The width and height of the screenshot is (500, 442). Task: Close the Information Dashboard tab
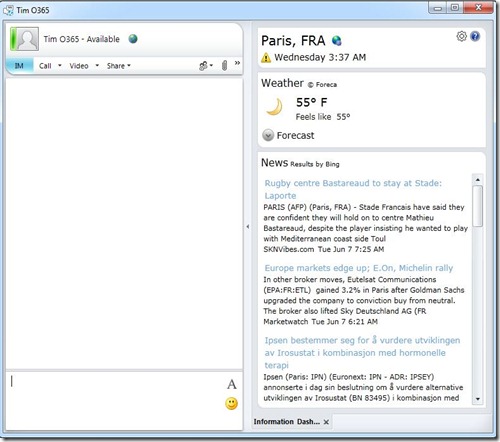click(x=326, y=422)
